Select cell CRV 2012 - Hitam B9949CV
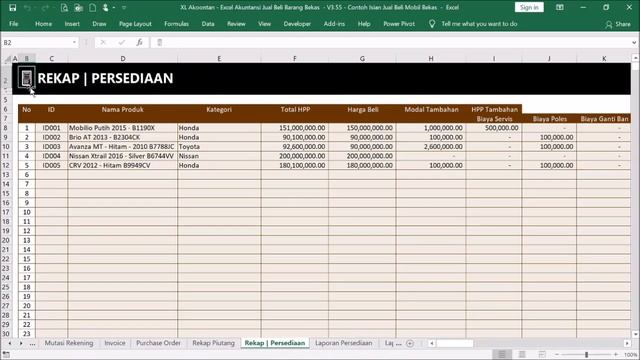Screen dimensions: 640x360 pyautogui.click(x=122, y=165)
